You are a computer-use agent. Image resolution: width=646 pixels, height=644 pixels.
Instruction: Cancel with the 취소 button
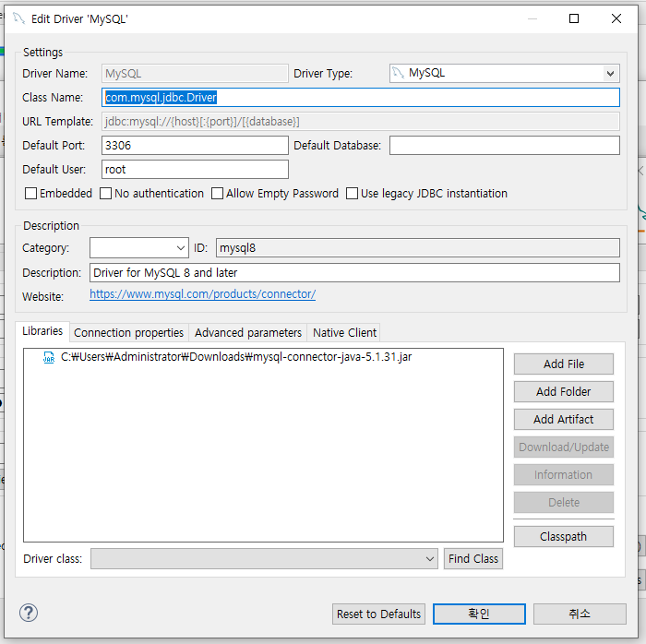coord(580,614)
